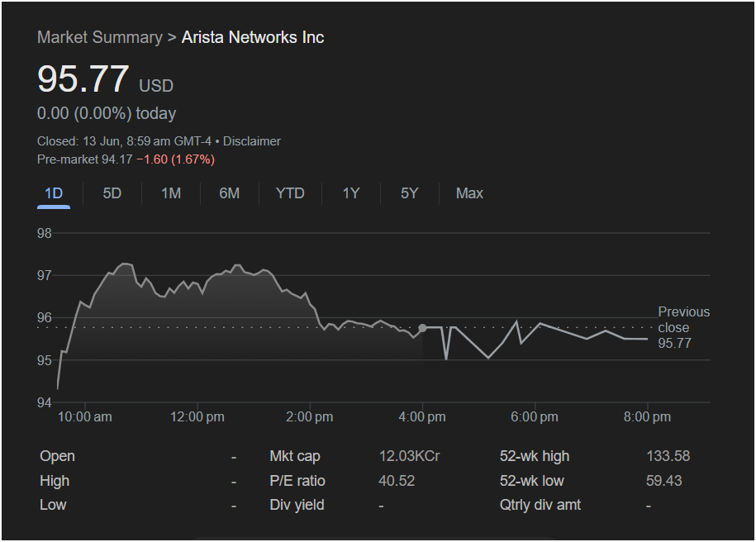Click the 0.00 (0.00%) today text
The height and width of the screenshot is (542, 756).
click(107, 114)
